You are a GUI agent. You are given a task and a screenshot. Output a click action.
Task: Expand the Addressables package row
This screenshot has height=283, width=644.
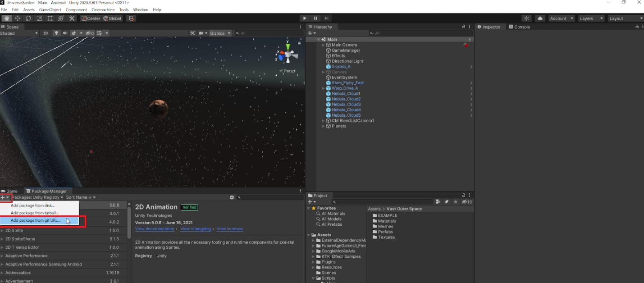pos(2,273)
